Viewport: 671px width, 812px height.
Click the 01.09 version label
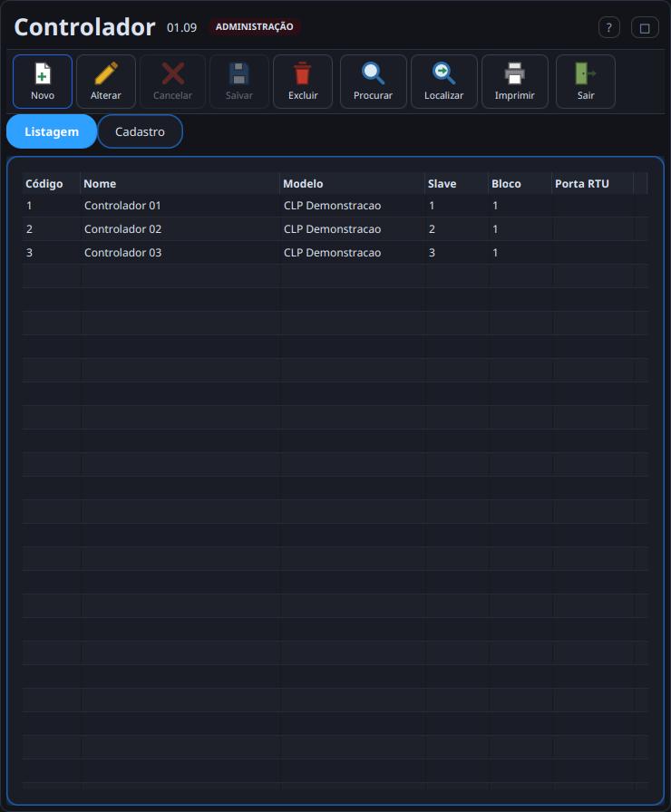(x=182, y=27)
